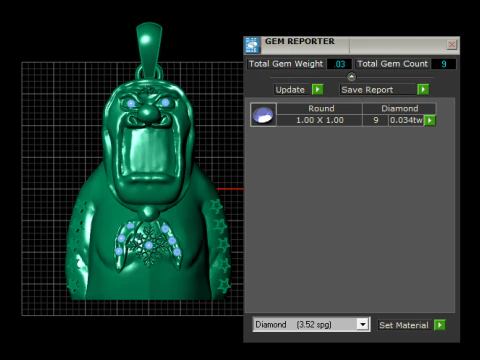This screenshot has height=360, width=480.
Task: Click the Set Material button label
Action: tap(404, 325)
